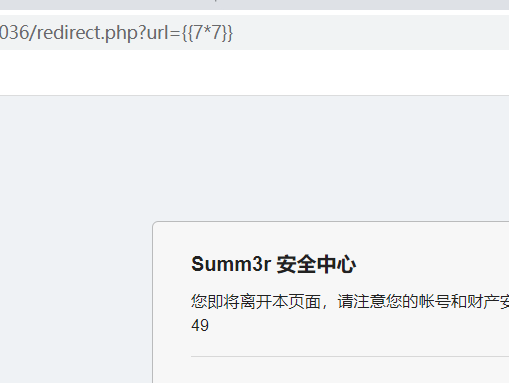Click the white toolbar area below address bar

[x=254, y=73]
